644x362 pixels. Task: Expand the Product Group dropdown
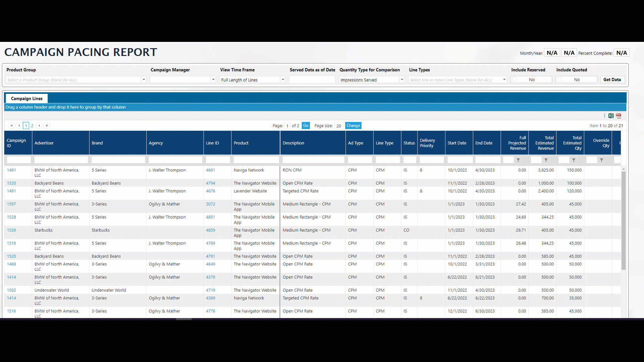144,79
